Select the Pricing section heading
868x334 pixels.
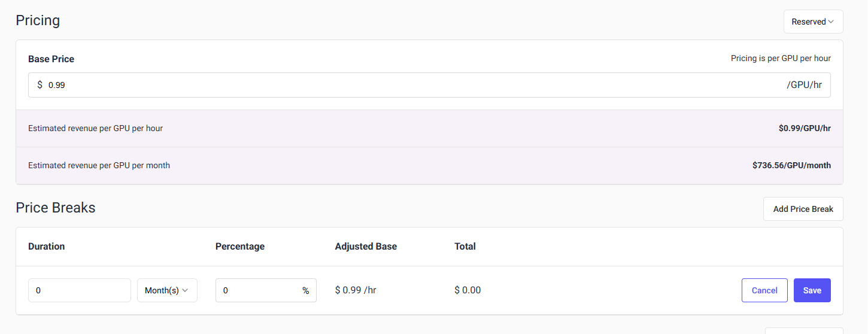[38, 20]
